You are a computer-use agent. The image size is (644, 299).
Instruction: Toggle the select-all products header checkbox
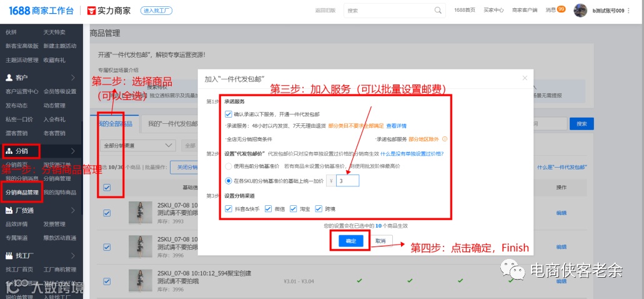107,187
